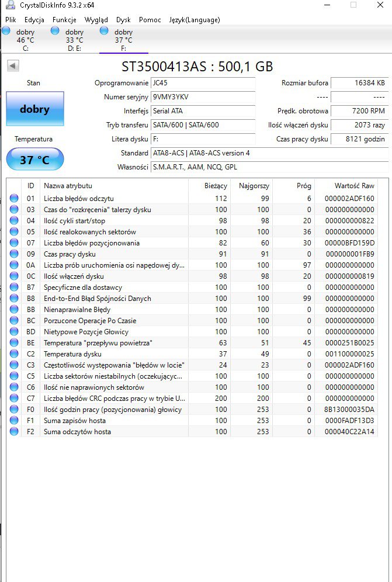Image resolution: width=392 pixels, height=582 pixels.
Task: Click status orb for attribute BC Porzucone Operacje
Action: click(14, 320)
